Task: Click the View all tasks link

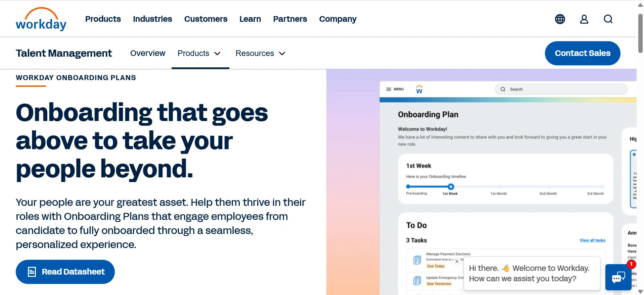Action: 592,240
